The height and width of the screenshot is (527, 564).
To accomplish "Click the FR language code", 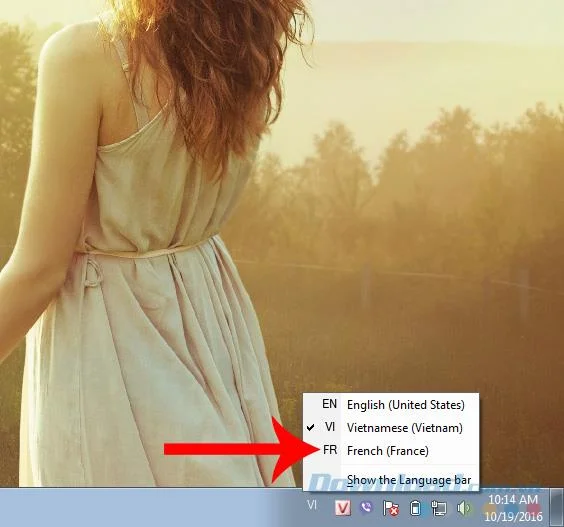I will coord(330,450).
